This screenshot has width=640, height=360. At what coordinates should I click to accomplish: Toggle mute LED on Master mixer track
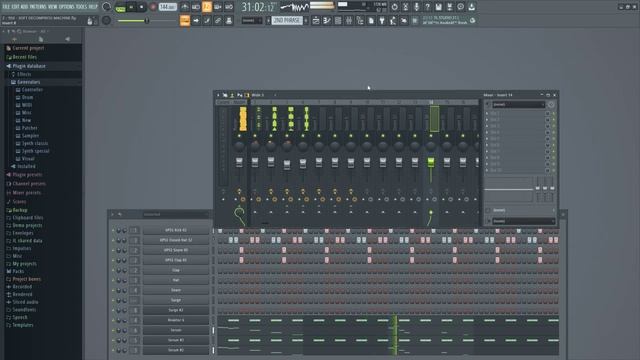click(x=239, y=136)
